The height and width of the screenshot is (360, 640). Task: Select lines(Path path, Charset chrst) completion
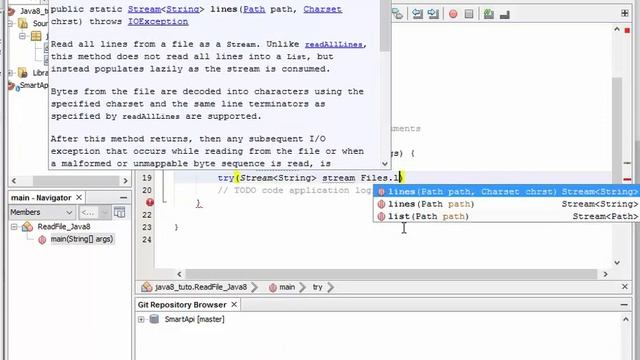click(507, 191)
